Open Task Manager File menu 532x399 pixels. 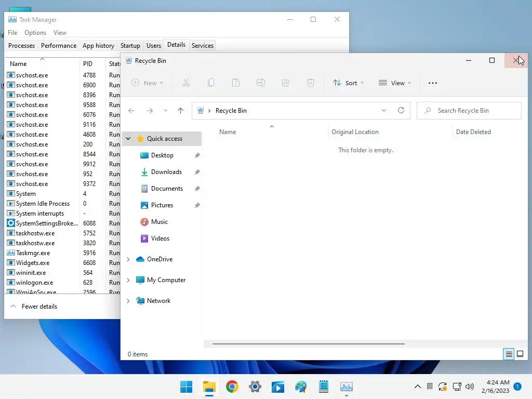[x=12, y=33]
